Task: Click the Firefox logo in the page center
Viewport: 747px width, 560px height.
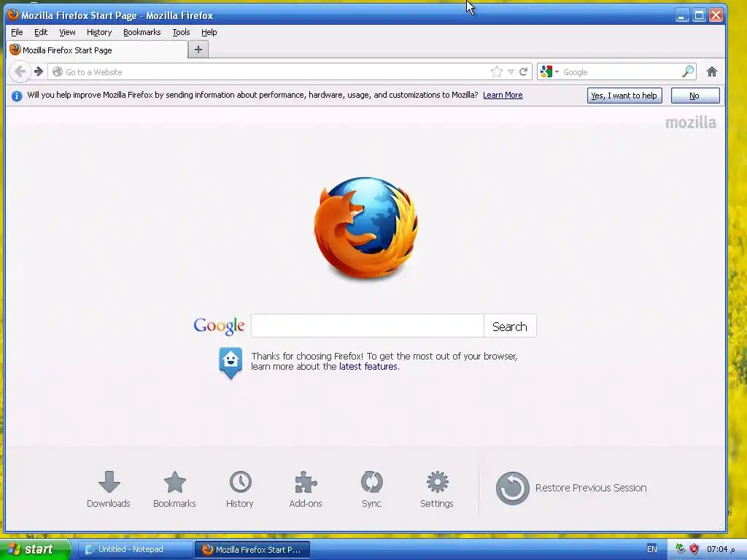Action: point(366,227)
